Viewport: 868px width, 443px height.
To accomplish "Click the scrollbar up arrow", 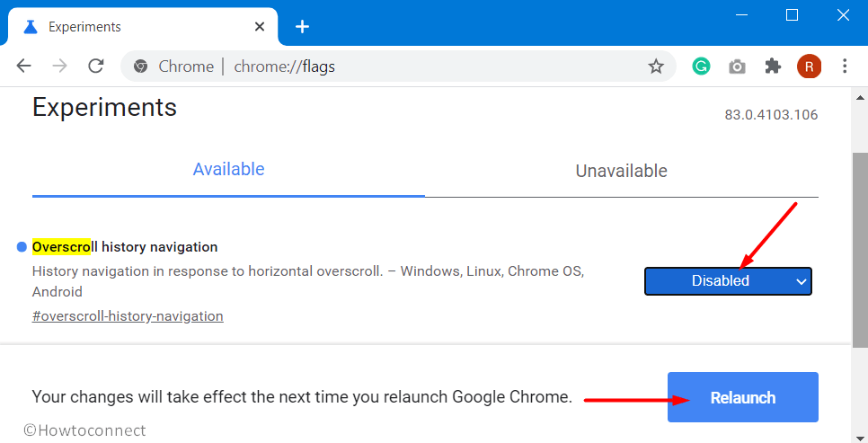I will coord(860,97).
